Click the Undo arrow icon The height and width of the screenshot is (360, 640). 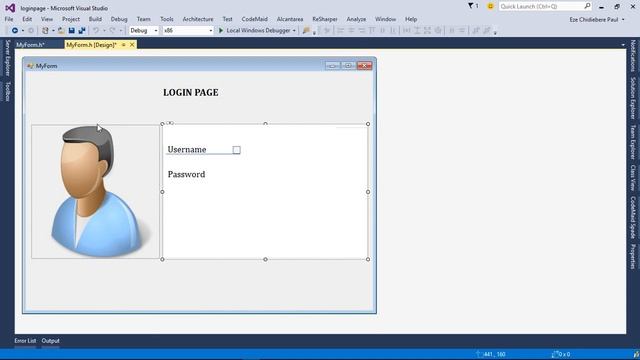click(96, 31)
